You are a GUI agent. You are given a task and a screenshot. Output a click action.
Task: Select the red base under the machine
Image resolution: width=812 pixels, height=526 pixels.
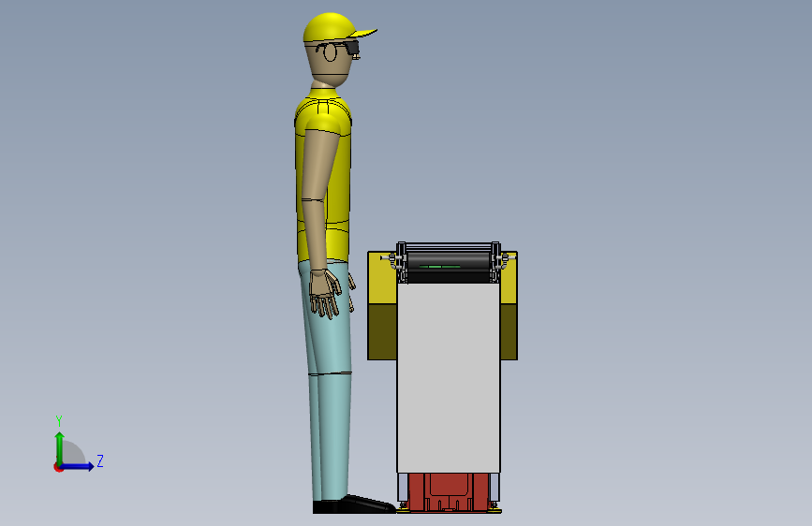pyautogui.click(x=449, y=491)
